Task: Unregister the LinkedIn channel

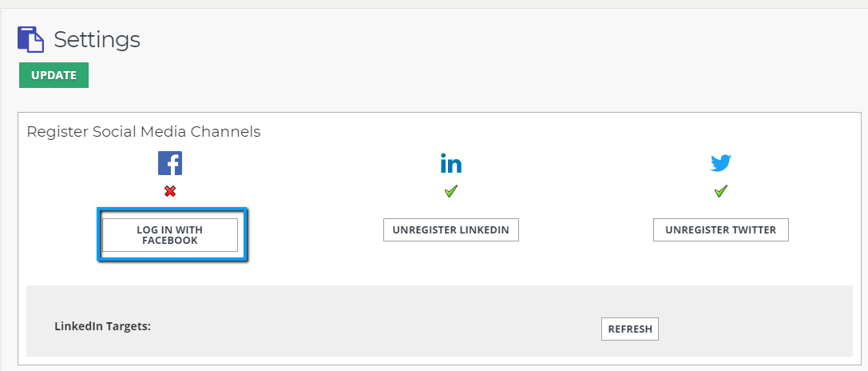Action: pos(451,230)
